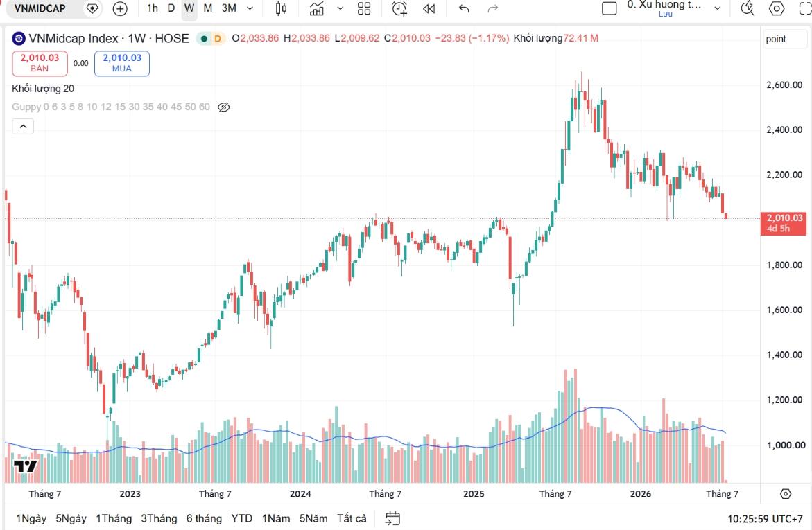
Task: Click the 'Khối lượng 72.41 M' volume readout
Action: [x=555, y=38]
